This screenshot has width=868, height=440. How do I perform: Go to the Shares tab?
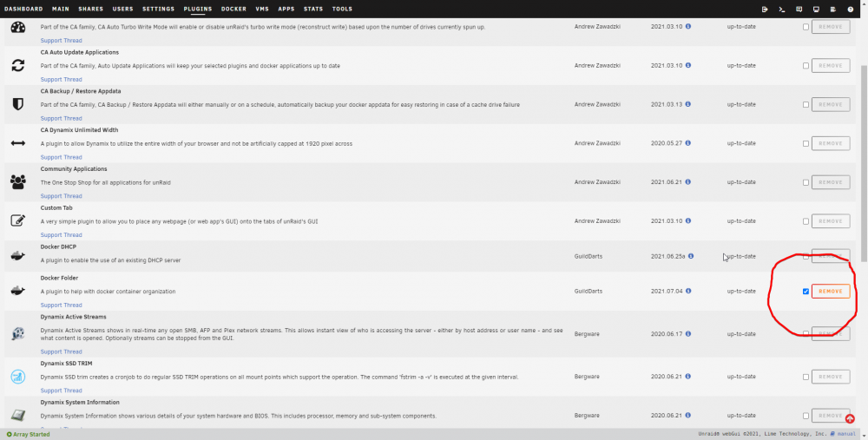tap(91, 9)
